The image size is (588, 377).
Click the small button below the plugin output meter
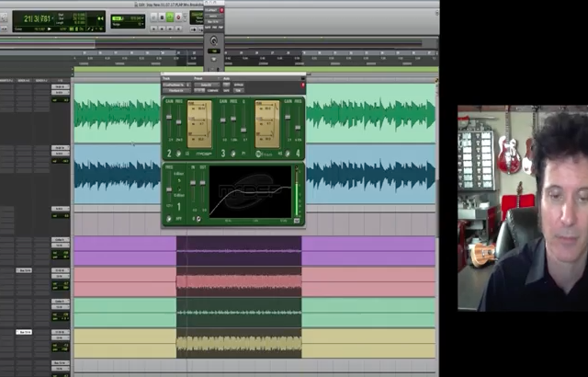(297, 221)
